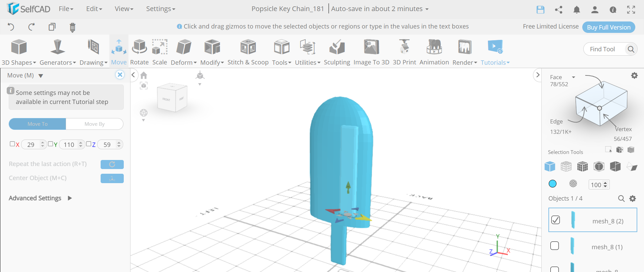
Task: Click the fit-to-view icon below Home
Action: pos(144,86)
